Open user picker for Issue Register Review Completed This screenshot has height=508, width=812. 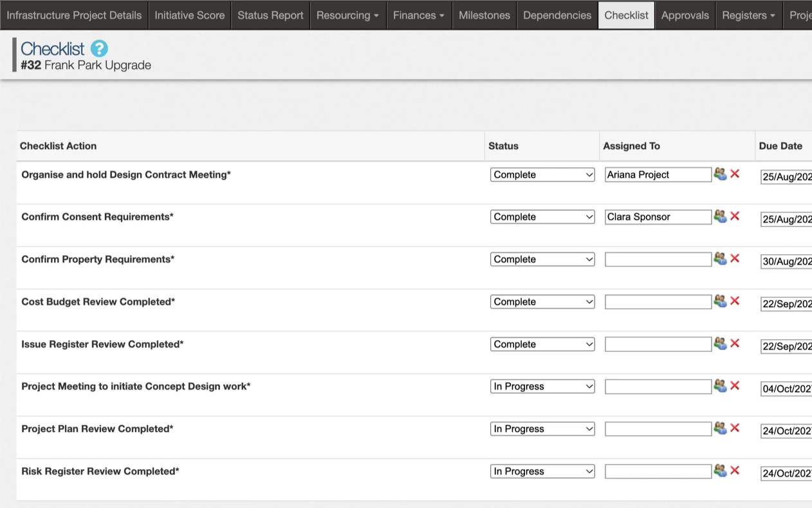[x=720, y=344]
